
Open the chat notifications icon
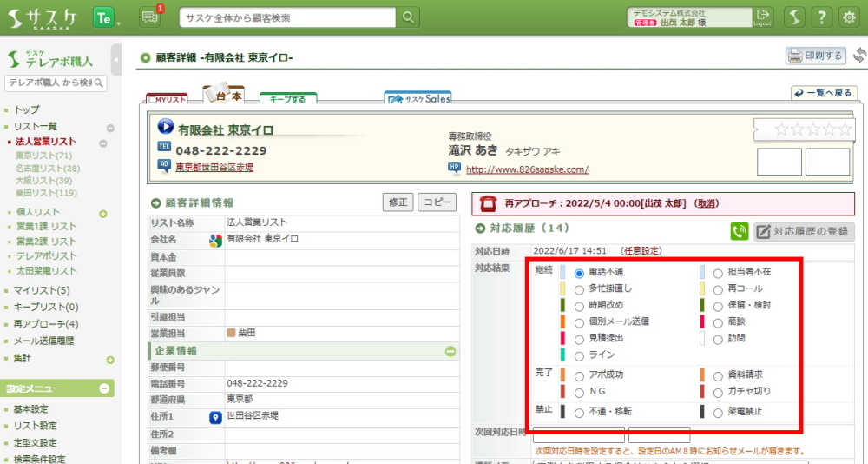(x=149, y=17)
